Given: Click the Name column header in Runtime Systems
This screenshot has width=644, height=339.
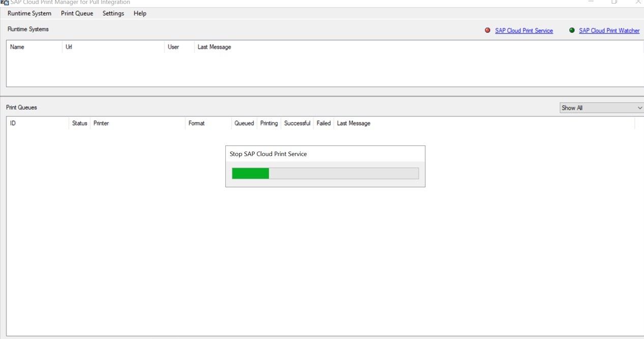Looking at the screenshot, I should [x=34, y=47].
